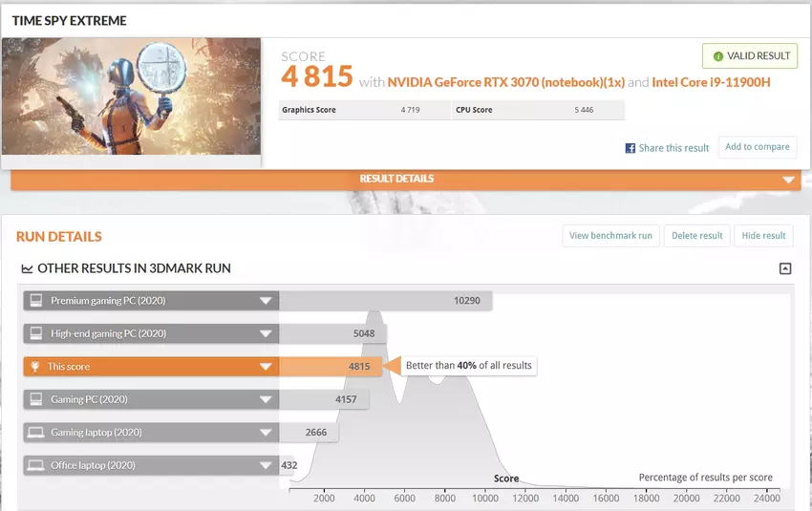Screen dimensions: 812x511
Task: Click the Time Spy Extreme benchmark thumbnail
Action: tap(131, 96)
